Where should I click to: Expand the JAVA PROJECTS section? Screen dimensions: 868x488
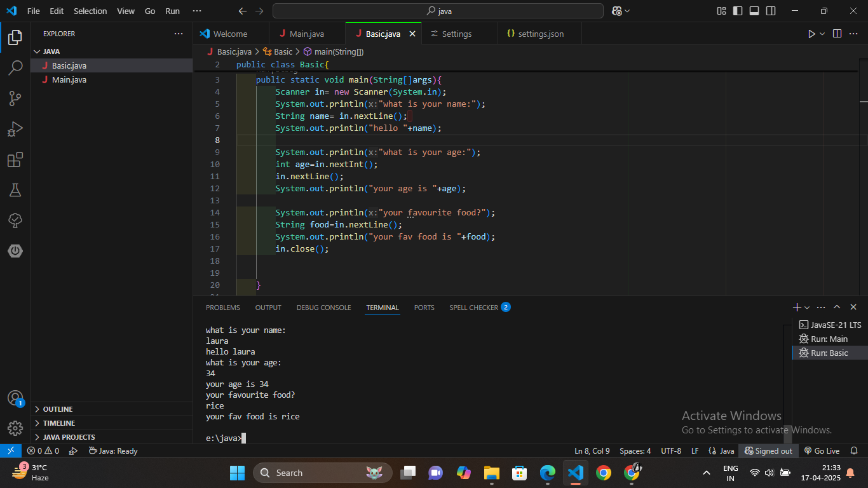pos(111,437)
